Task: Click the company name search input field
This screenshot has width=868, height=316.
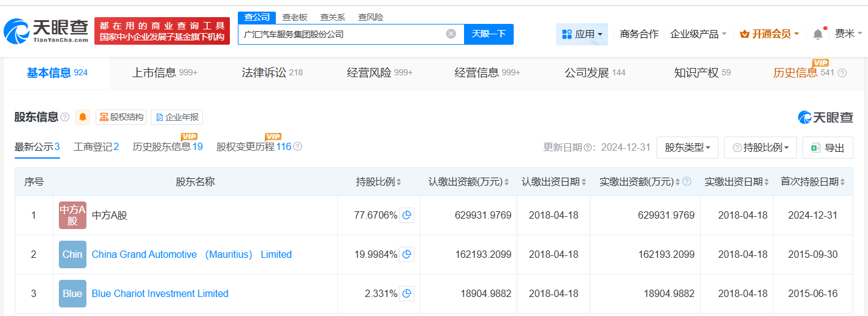Action: [340, 34]
